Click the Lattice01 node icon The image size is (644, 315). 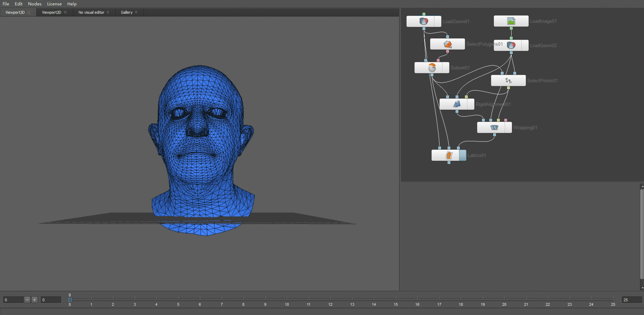click(x=449, y=155)
